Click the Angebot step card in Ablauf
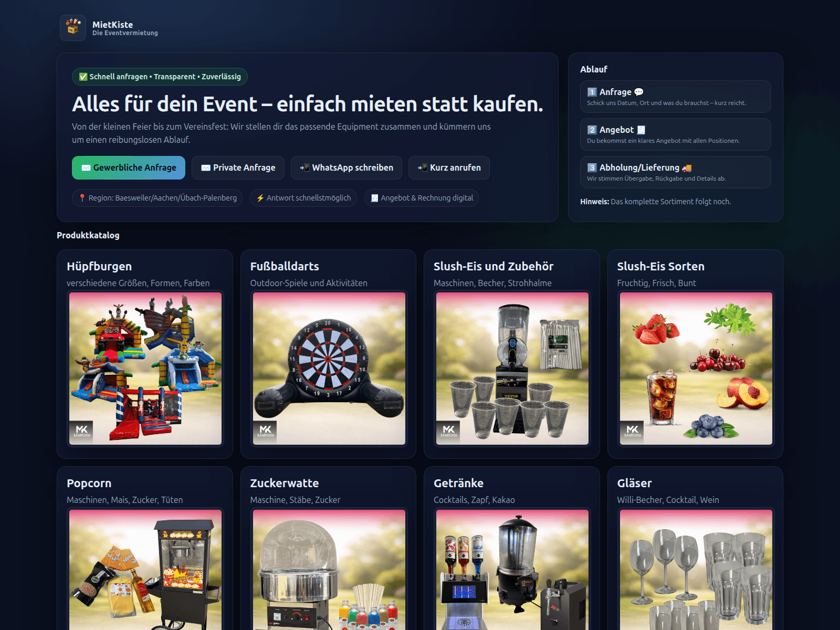840x630 pixels. 675,134
